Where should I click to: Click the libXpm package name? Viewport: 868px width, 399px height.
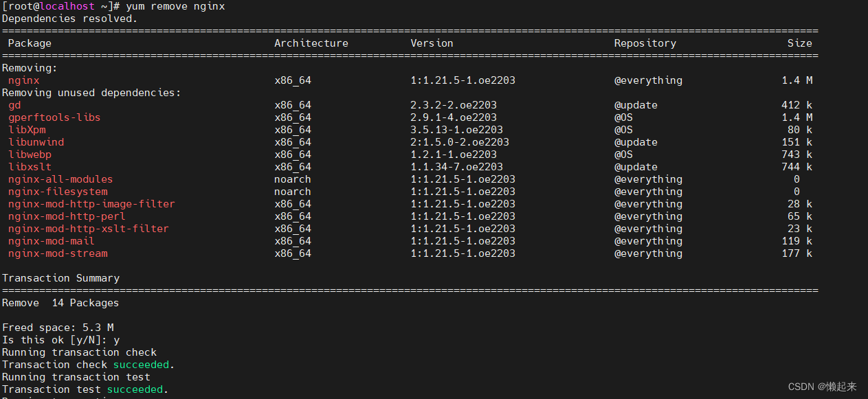pos(27,129)
